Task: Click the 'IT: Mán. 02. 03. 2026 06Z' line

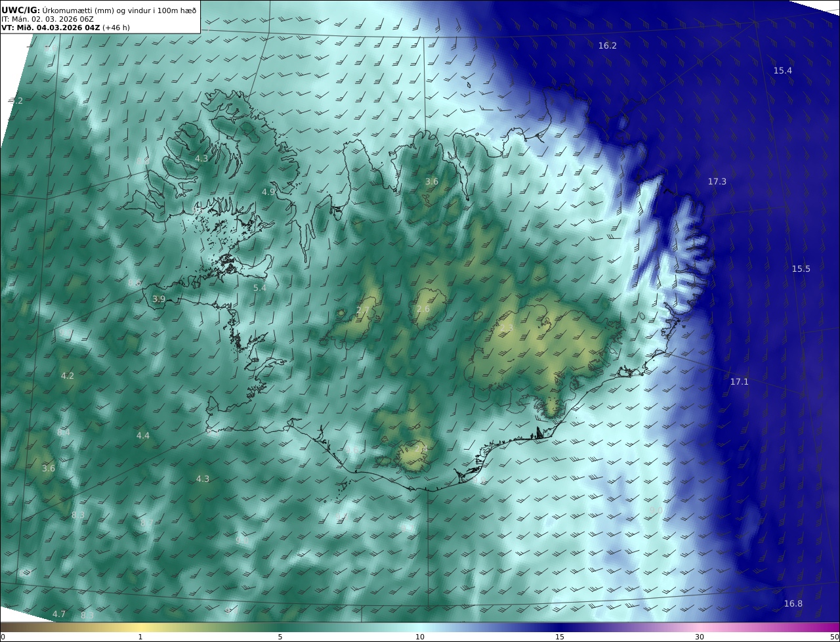Action: click(x=47, y=19)
